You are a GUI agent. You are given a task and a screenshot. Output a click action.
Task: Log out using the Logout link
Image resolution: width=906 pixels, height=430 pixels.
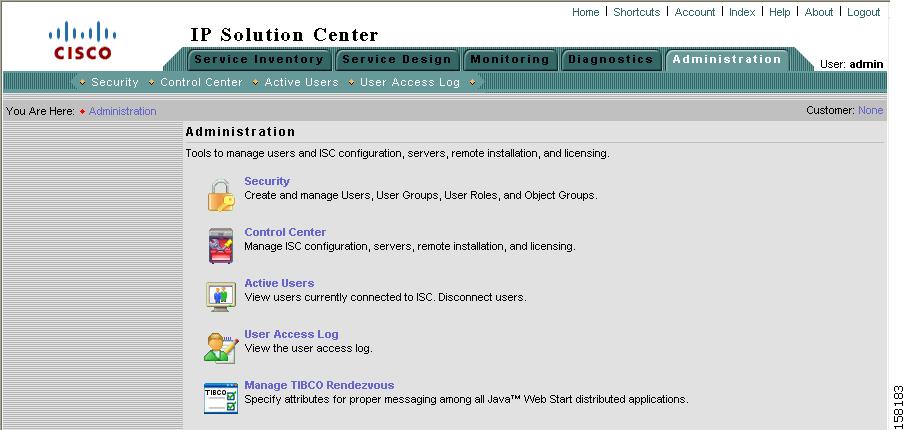click(863, 12)
